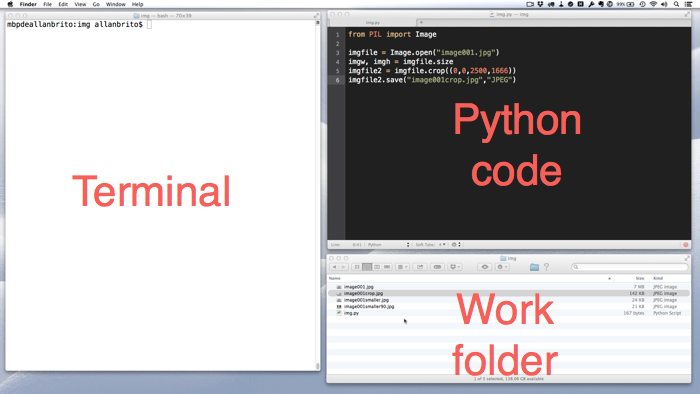
Task: Open the Finder arrange-by dropdown
Action: (x=402, y=267)
